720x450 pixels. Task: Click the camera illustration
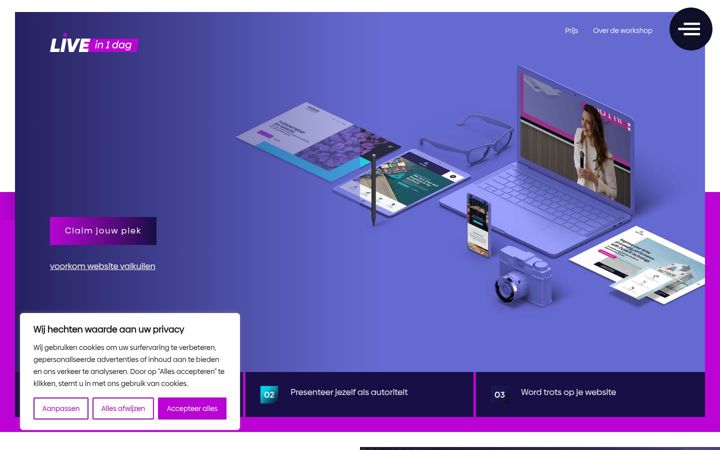pos(523,275)
